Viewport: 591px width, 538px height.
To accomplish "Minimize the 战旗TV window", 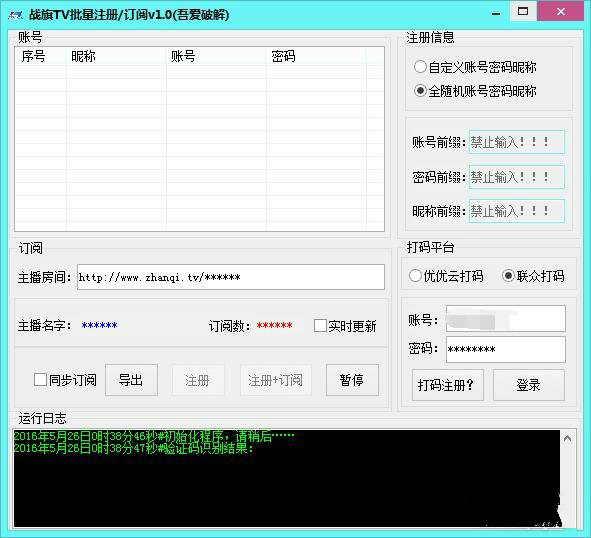I will (x=496, y=13).
